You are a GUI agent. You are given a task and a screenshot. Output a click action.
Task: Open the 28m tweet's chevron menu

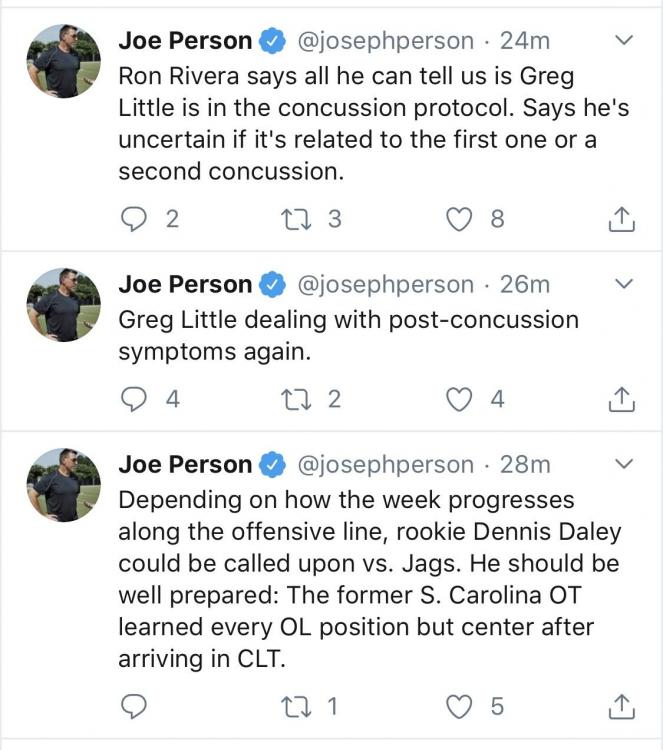click(x=624, y=464)
